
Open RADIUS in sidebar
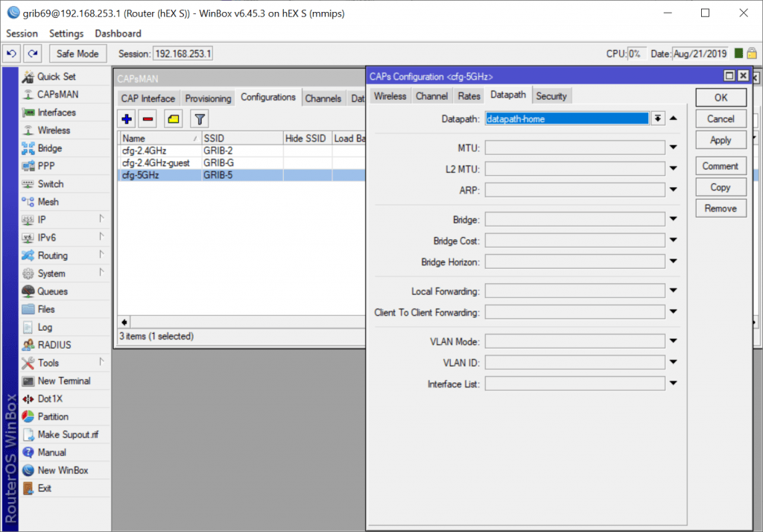[54, 345]
